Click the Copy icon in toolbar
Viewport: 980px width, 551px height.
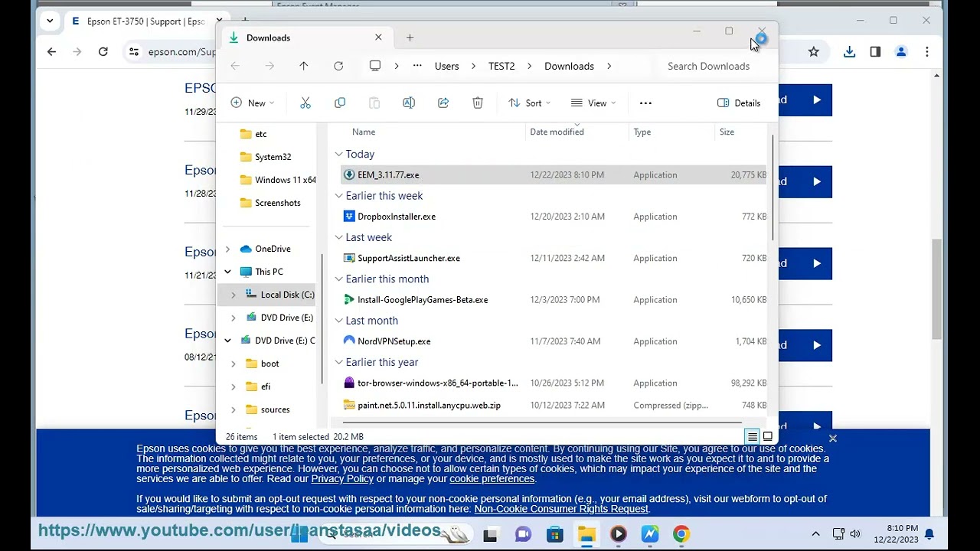pyautogui.click(x=340, y=103)
